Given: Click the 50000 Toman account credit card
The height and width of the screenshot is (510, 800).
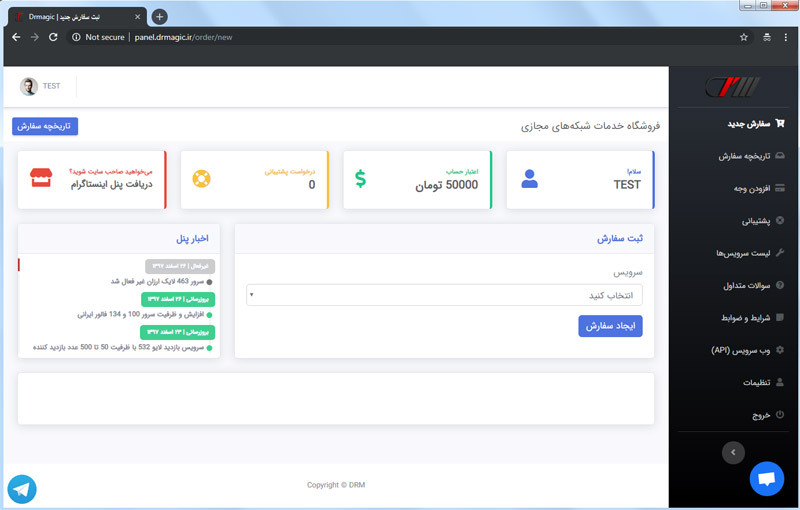Looking at the screenshot, I should [x=417, y=180].
